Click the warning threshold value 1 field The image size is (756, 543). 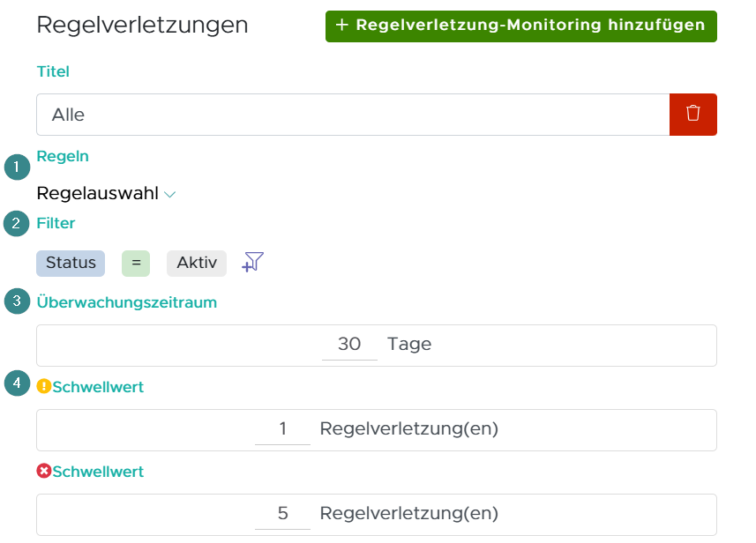(282, 429)
